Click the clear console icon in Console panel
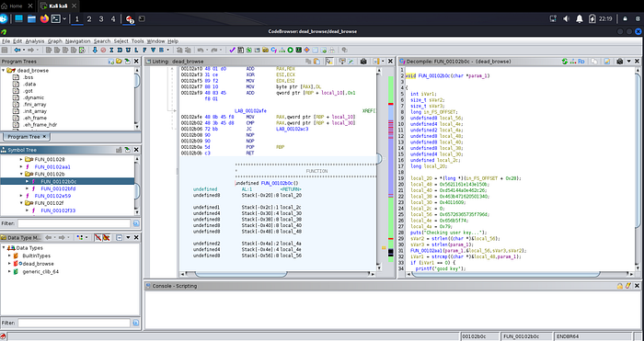 pos(628,286)
